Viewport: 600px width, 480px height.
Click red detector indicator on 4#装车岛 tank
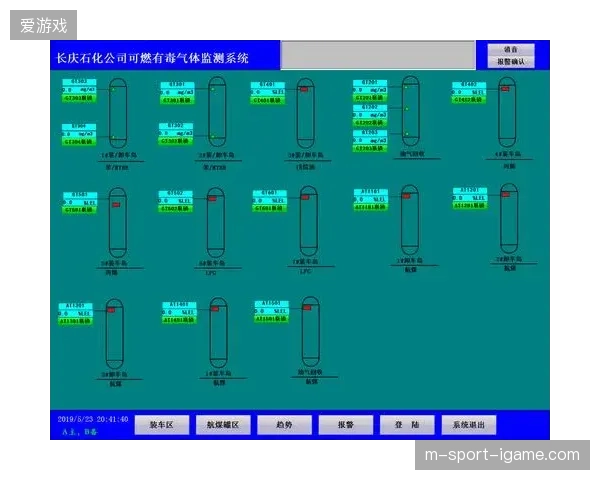click(x=505, y=89)
